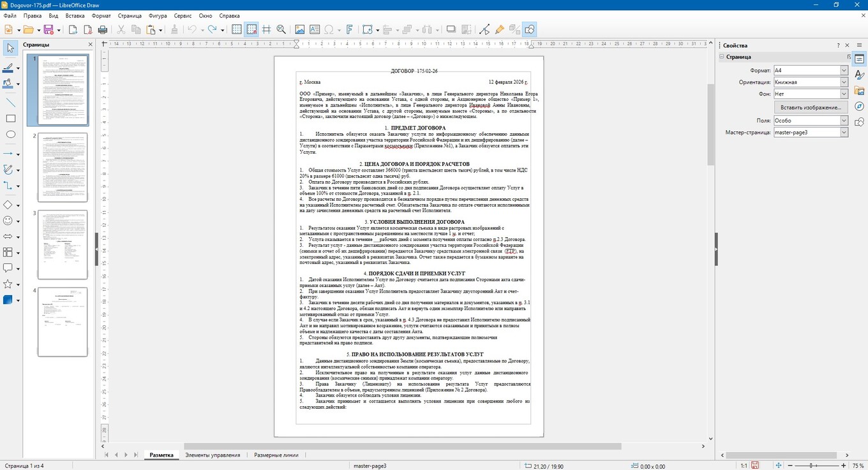Select the Ellipse shape tool
This screenshot has width=868, height=470.
pos(10,135)
